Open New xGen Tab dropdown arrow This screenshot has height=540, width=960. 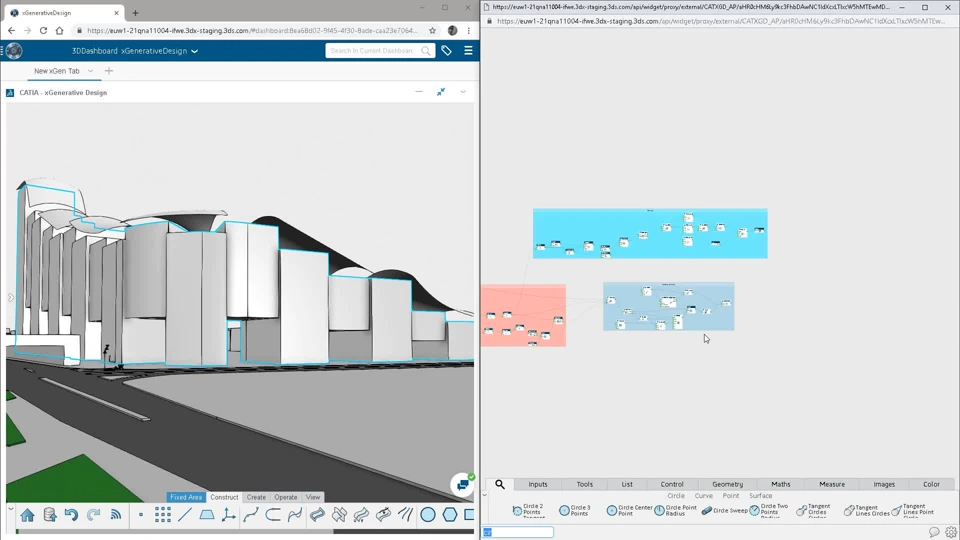(90, 71)
